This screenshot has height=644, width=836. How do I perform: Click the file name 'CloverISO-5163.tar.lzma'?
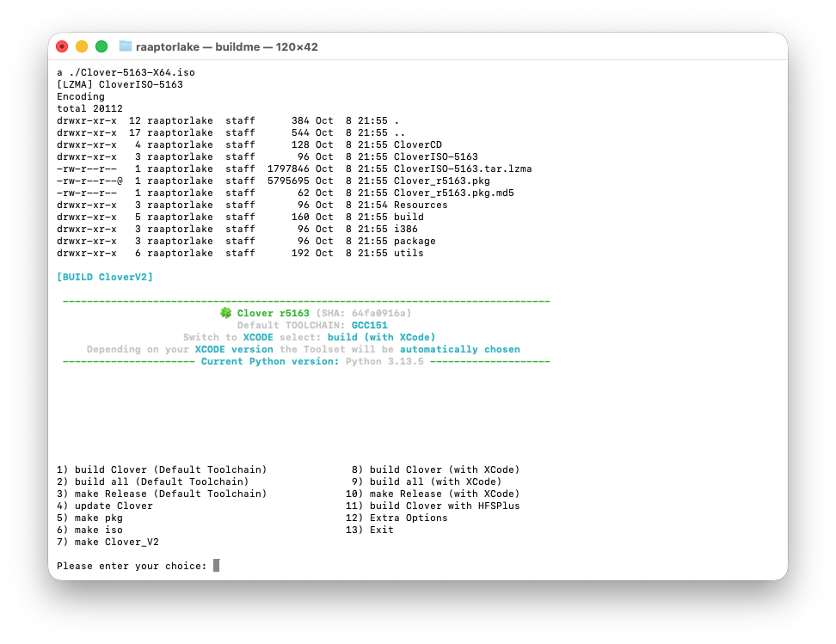(x=463, y=169)
